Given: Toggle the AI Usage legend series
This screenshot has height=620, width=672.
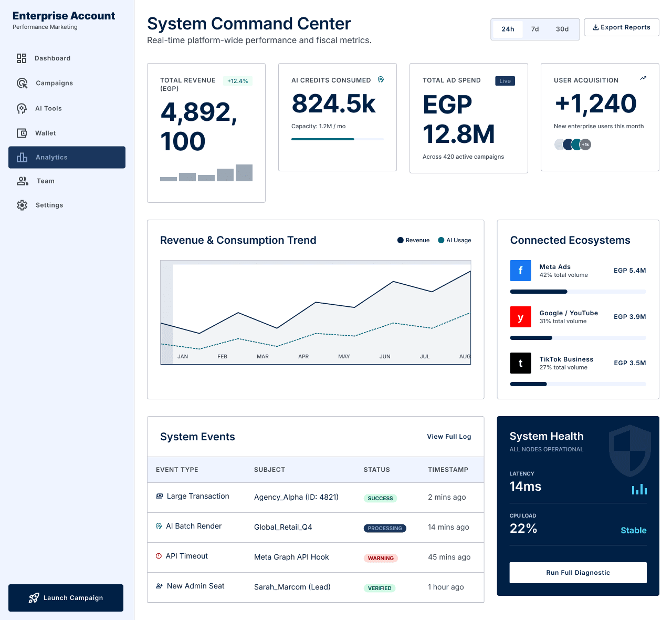Looking at the screenshot, I should tap(455, 240).
